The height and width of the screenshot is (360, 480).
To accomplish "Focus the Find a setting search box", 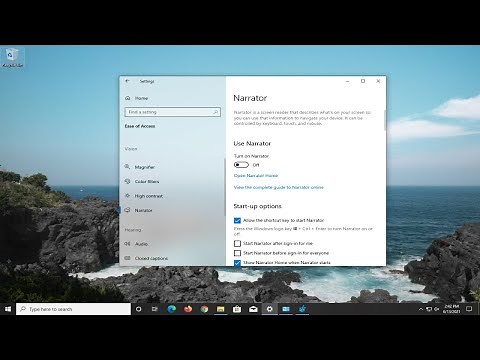I will pyautogui.click(x=173, y=112).
